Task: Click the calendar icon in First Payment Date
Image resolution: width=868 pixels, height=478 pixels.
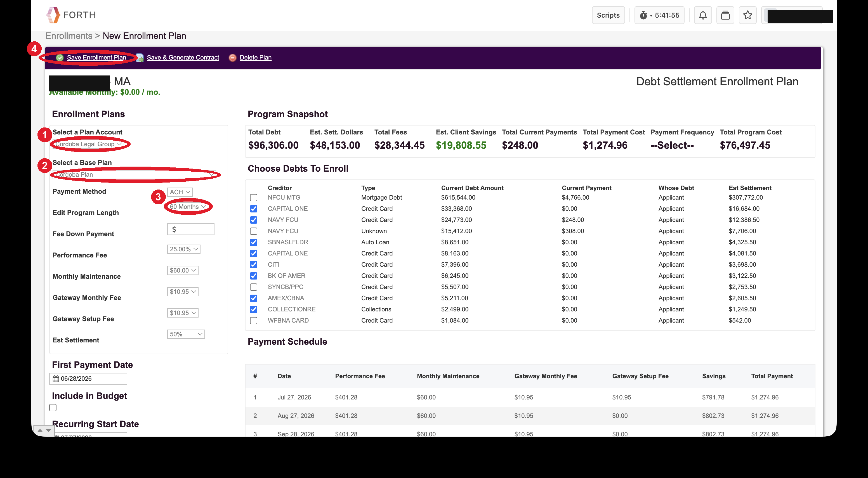Action: [56, 379]
